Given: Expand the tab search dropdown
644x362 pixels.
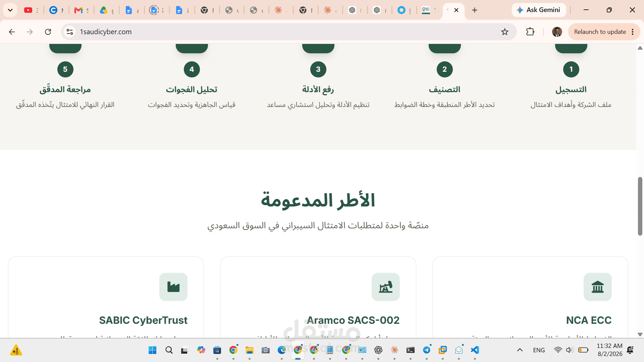Looking at the screenshot, I should [10, 10].
